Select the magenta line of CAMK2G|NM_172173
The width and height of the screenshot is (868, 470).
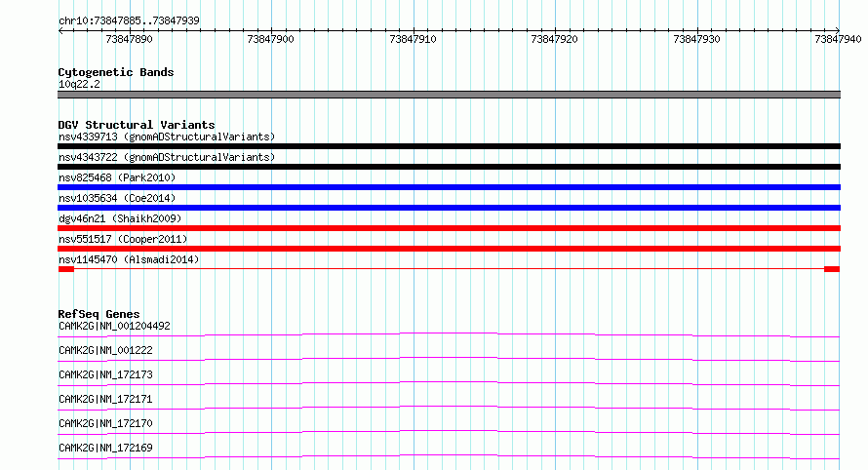(x=449, y=383)
